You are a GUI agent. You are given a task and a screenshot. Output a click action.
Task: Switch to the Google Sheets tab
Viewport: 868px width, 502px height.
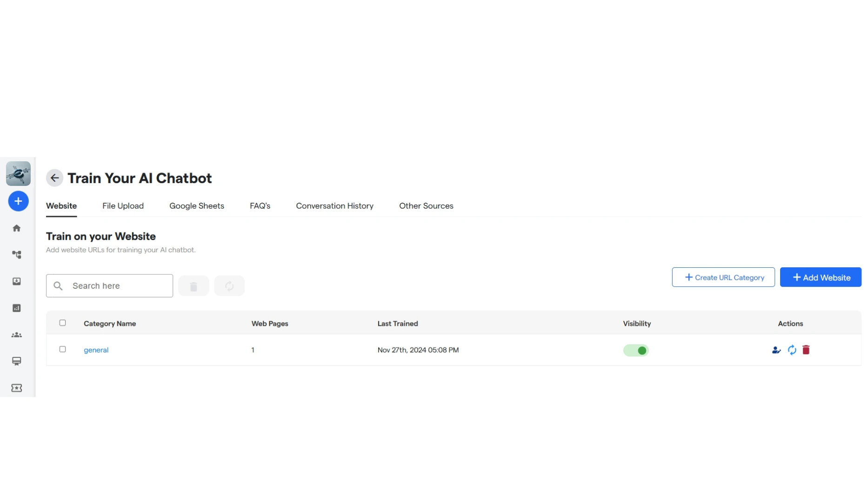(197, 206)
